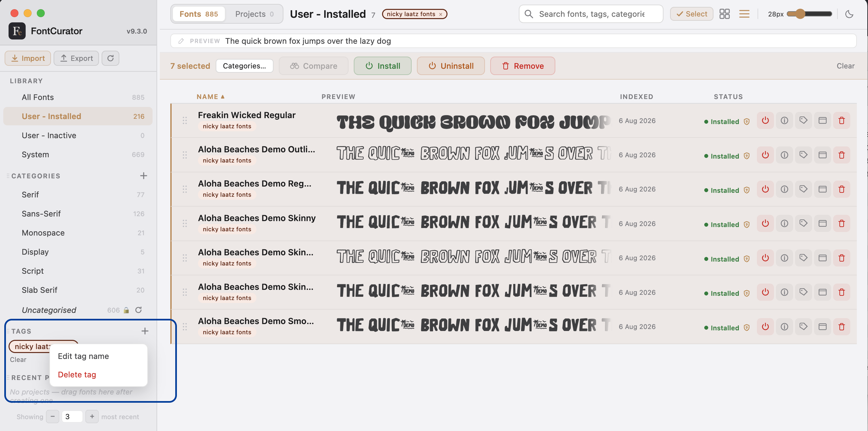Screen dimensions: 868x431
Task: Click the Export button
Action: (x=76, y=58)
